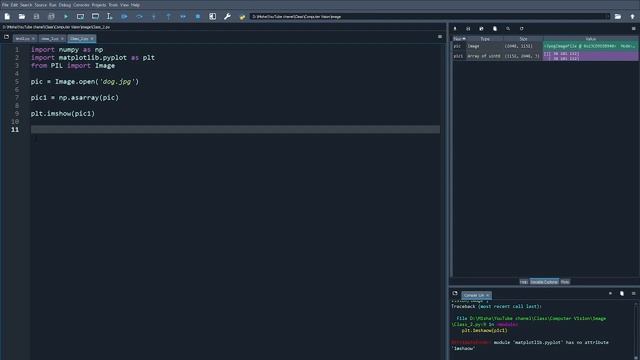Image resolution: width=640 pixels, height=360 pixels.
Task: Open editor pane options menu
Action: 440,37
